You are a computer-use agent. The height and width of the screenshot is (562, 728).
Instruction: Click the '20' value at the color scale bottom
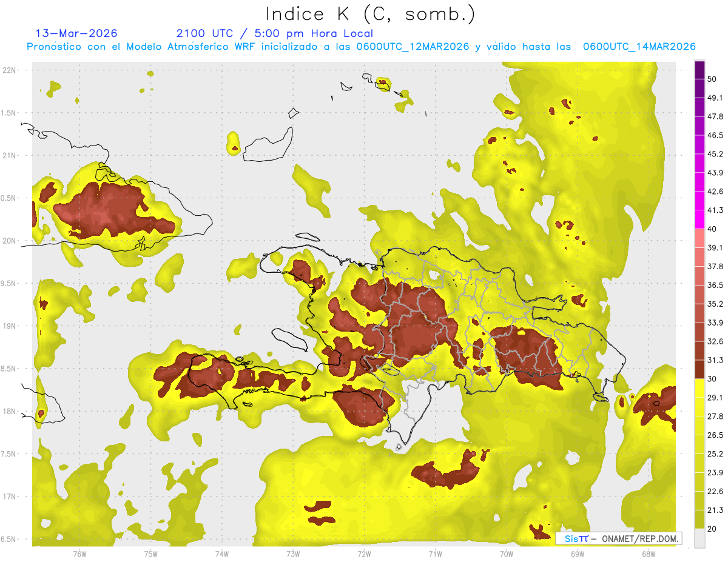click(x=713, y=529)
